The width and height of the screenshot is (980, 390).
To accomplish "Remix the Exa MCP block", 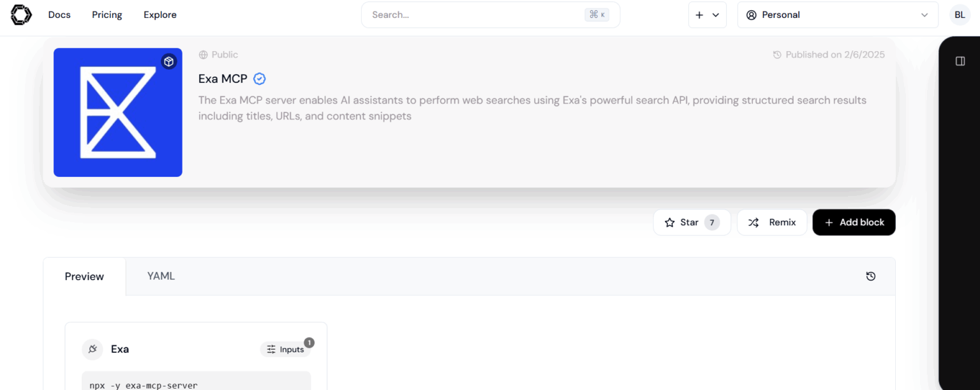I will [772, 222].
